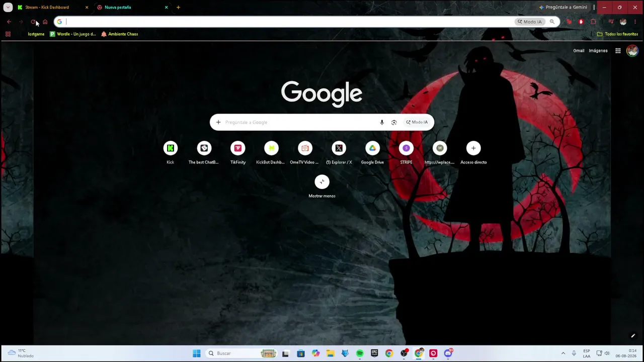Click Modo IA in the address bar

(x=530, y=22)
